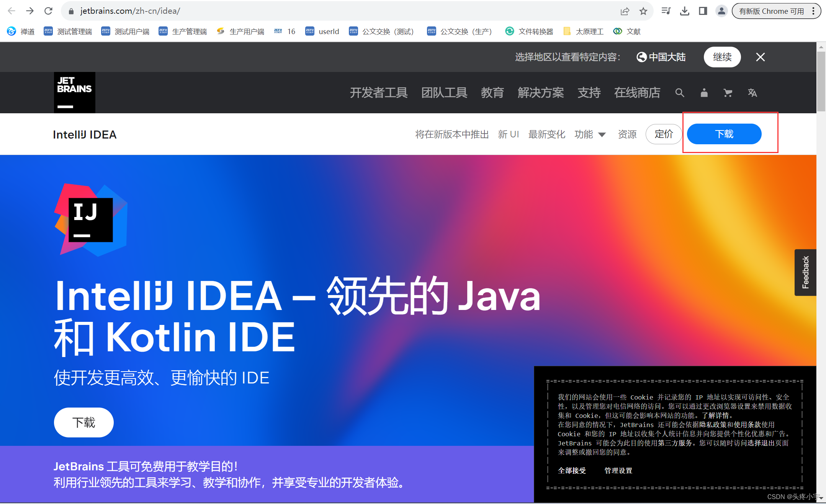Open the Feedback side tab
The height and width of the screenshot is (504, 826).
(x=805, y=272)
